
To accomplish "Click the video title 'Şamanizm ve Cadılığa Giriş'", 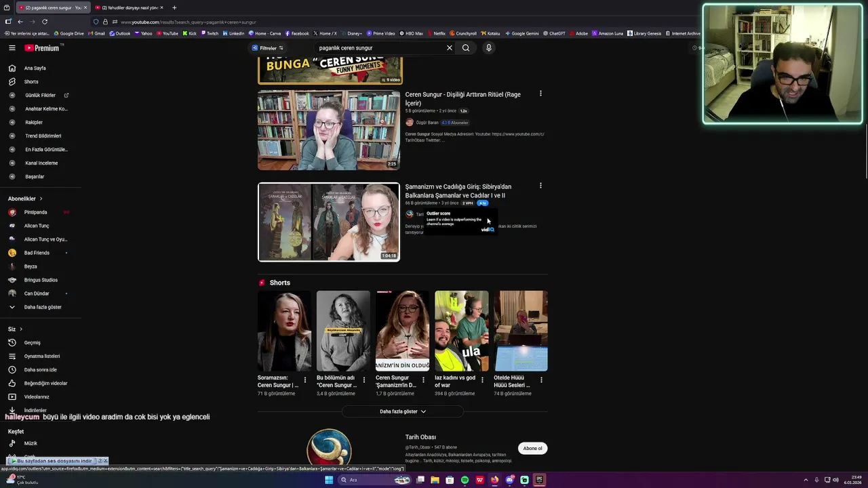I will (x=458, y=190).
